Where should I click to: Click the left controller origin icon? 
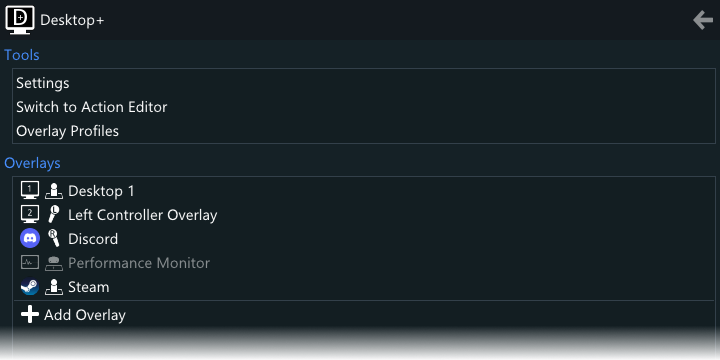pyautogui.click(x=54, y=214)
